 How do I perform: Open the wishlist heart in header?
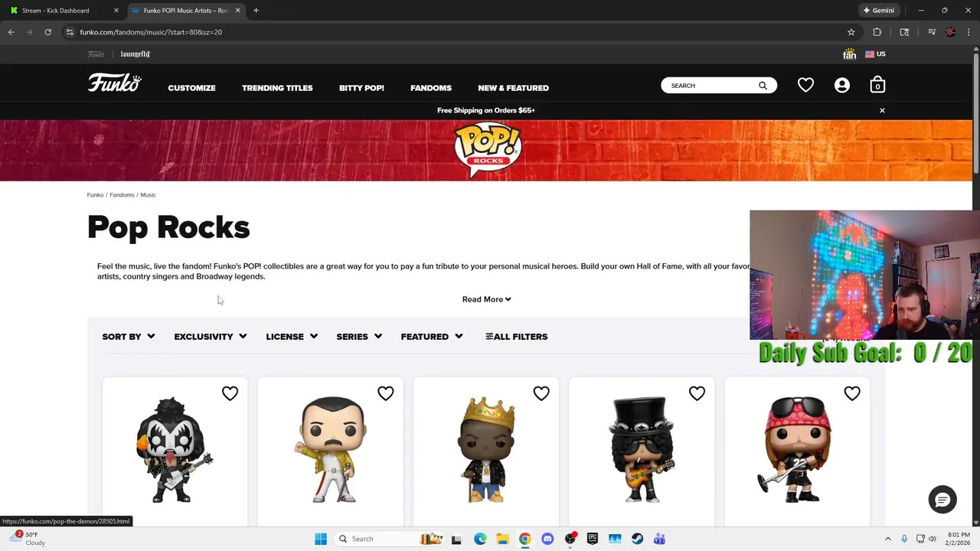click(805, 85)
